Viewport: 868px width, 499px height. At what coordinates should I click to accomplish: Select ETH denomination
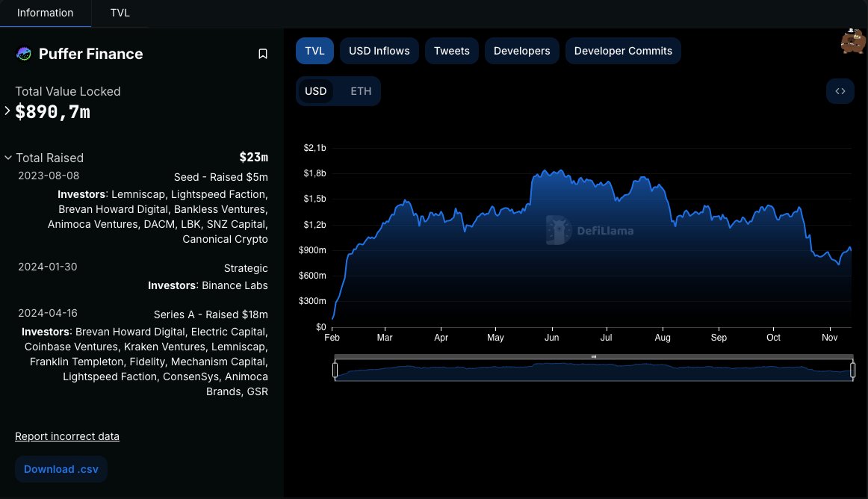(x=360, y=91)
